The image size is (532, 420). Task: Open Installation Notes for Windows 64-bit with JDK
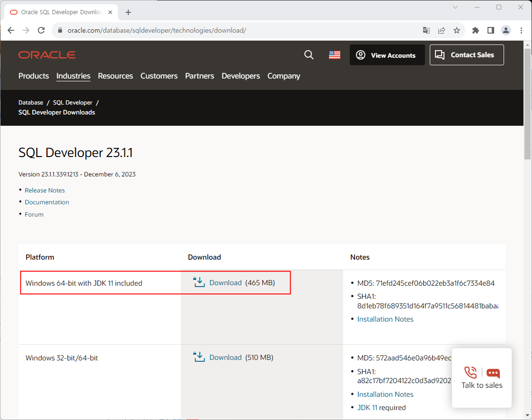click(385, 319)
